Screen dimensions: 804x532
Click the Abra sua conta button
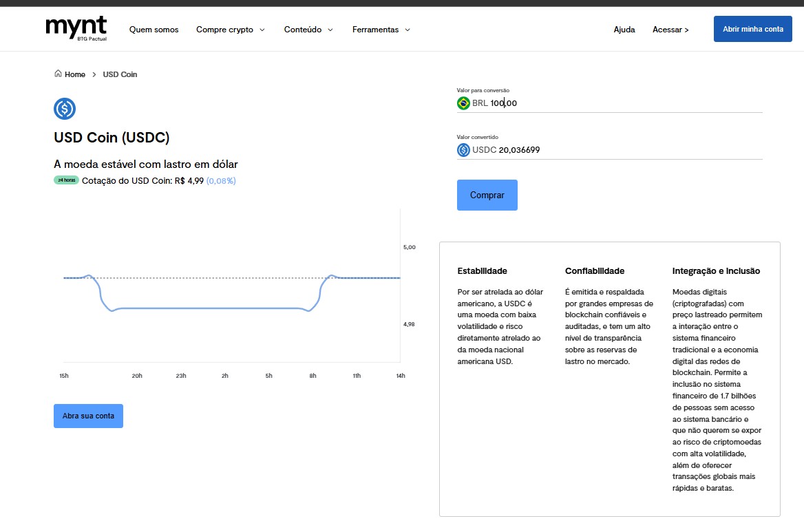click(x=88, y=416)
